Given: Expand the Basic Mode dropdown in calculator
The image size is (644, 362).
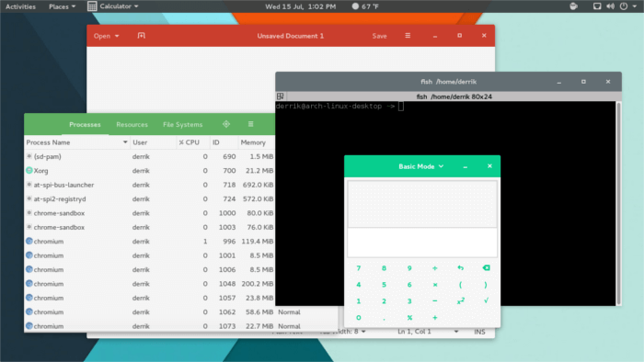Looking at the screenshot, I should [x=421, y=166].
